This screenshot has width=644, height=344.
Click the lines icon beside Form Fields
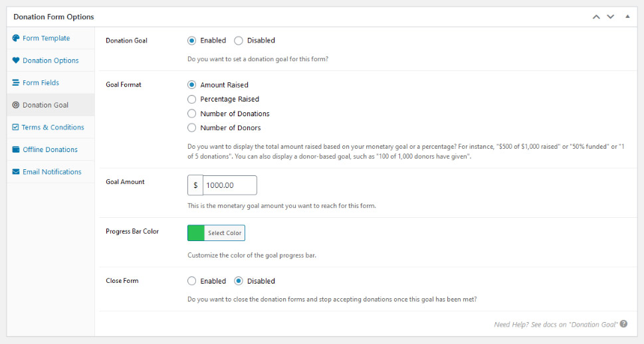click(x=16, y=83)
